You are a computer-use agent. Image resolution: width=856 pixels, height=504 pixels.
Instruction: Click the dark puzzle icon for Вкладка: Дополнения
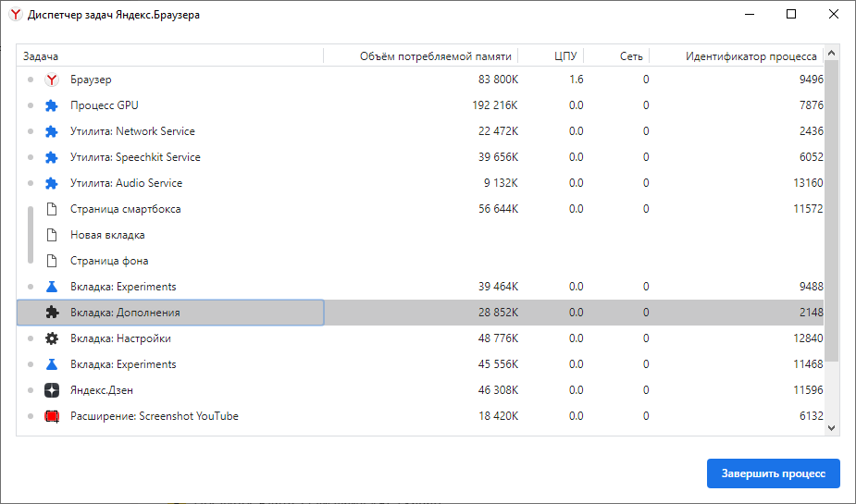pyautogui.click(x=52, y=313)
